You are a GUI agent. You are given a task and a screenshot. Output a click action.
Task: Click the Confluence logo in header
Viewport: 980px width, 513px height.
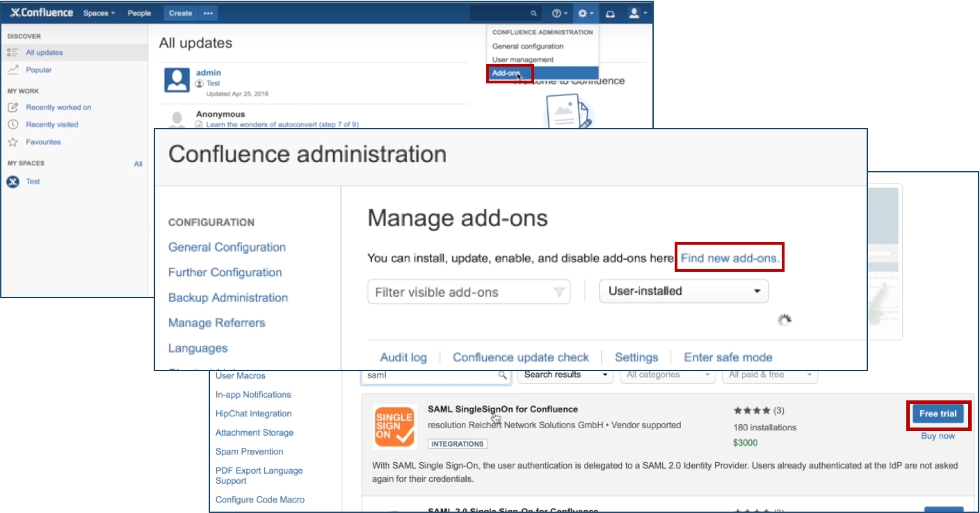tap(41, 13)
